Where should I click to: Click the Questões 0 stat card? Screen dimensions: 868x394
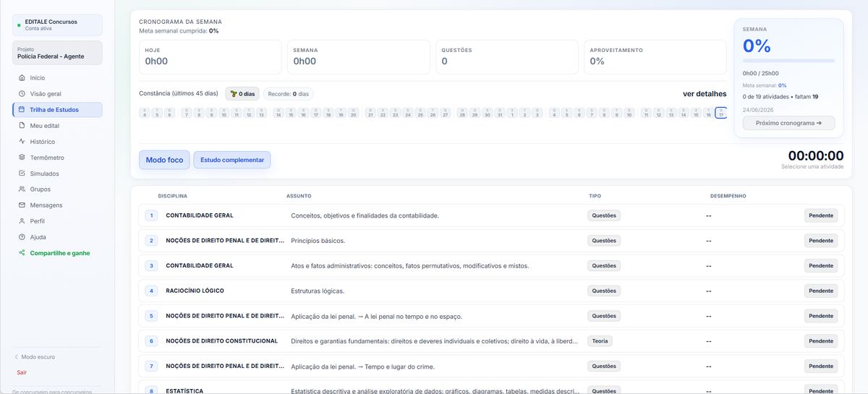pyautogui.click(x=506, y=57)
